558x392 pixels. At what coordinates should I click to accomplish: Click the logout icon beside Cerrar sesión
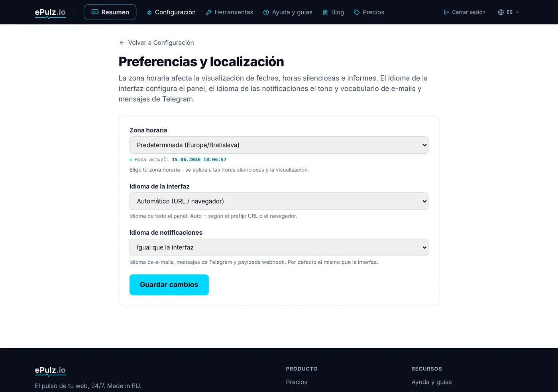coord(446,12)
